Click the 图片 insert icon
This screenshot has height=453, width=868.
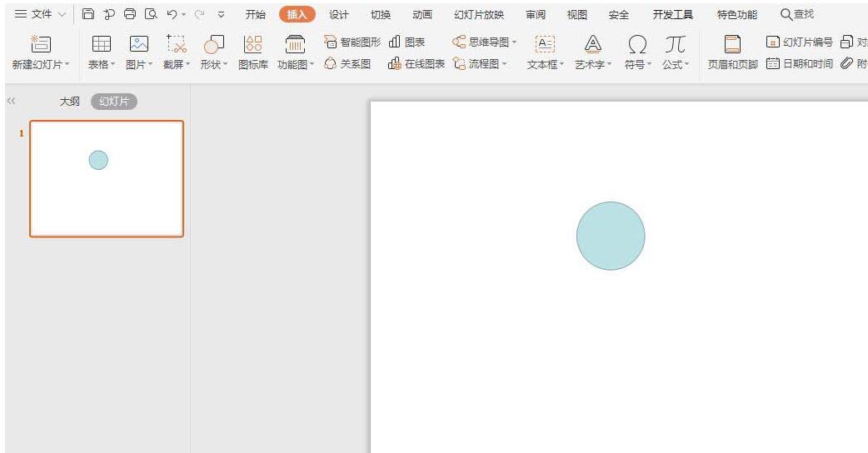coord(139,43)
